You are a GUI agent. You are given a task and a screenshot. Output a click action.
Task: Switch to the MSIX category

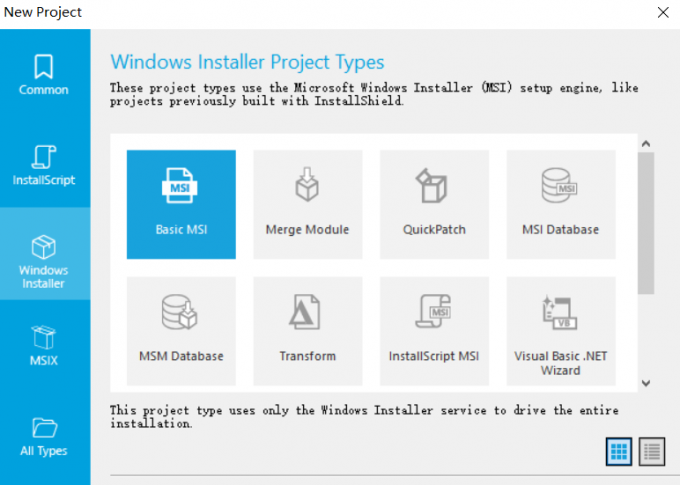coord(44,345)
